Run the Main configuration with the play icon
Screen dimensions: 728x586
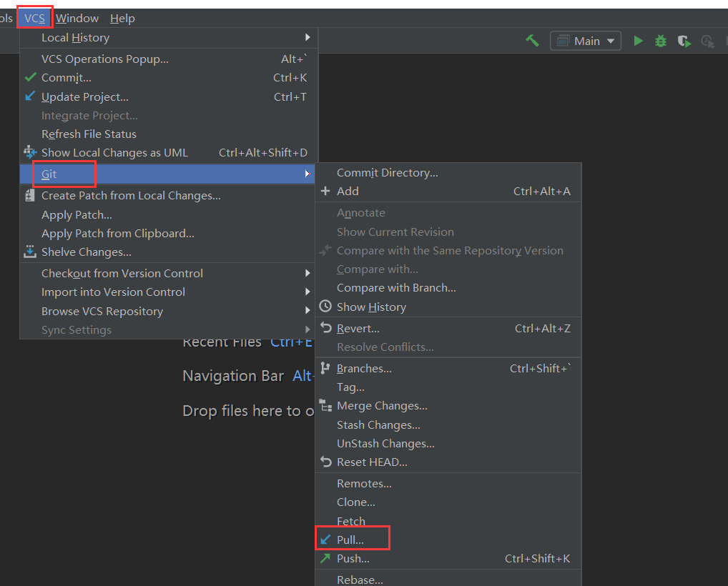pos(638,41)
